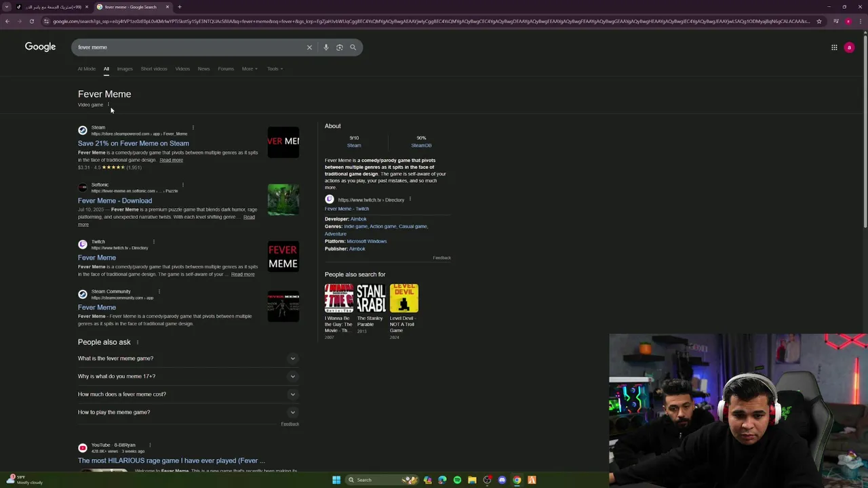Open 'I Wanna Be the Guy' thumbnail

click(x=339, y=298)
